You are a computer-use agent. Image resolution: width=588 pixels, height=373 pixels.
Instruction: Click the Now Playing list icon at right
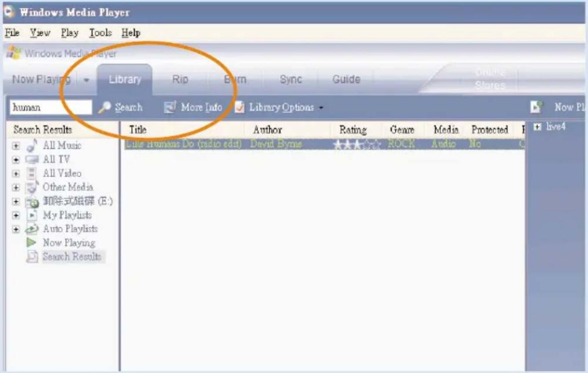click(x=537, y=107)
